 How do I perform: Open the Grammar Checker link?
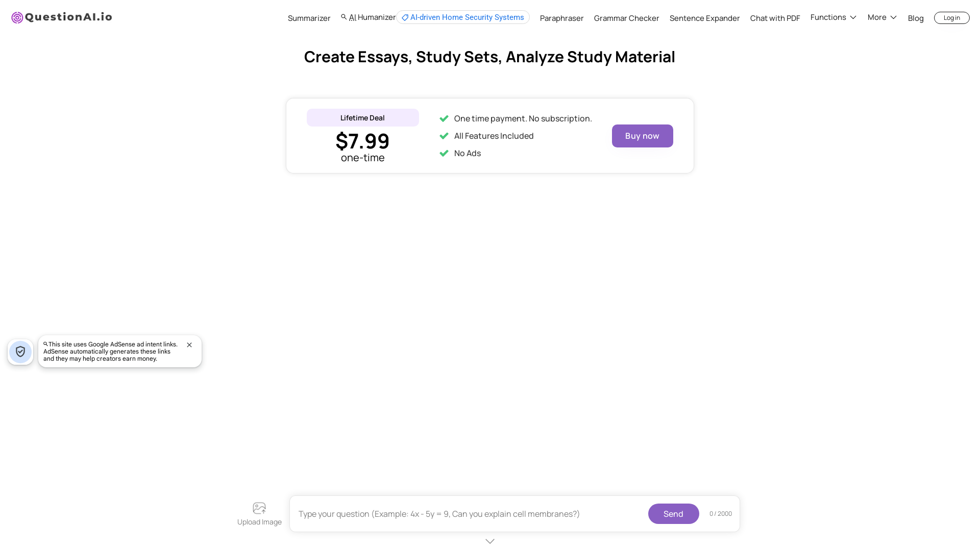626,18
